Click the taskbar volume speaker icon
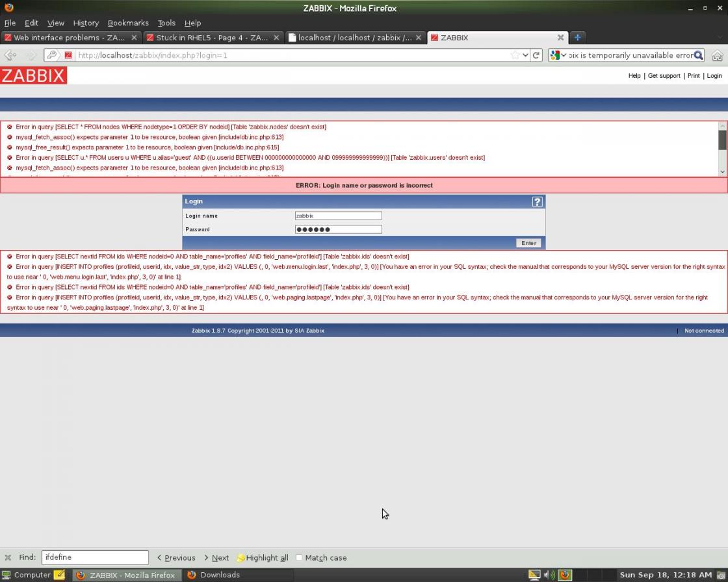Screen dimensions: 728x582 549,575
